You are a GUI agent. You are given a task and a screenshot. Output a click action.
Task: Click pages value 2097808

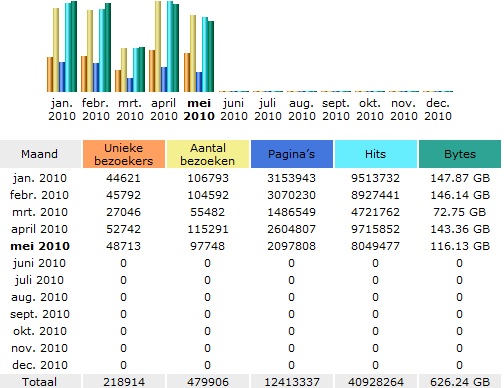tap(292, 246)
